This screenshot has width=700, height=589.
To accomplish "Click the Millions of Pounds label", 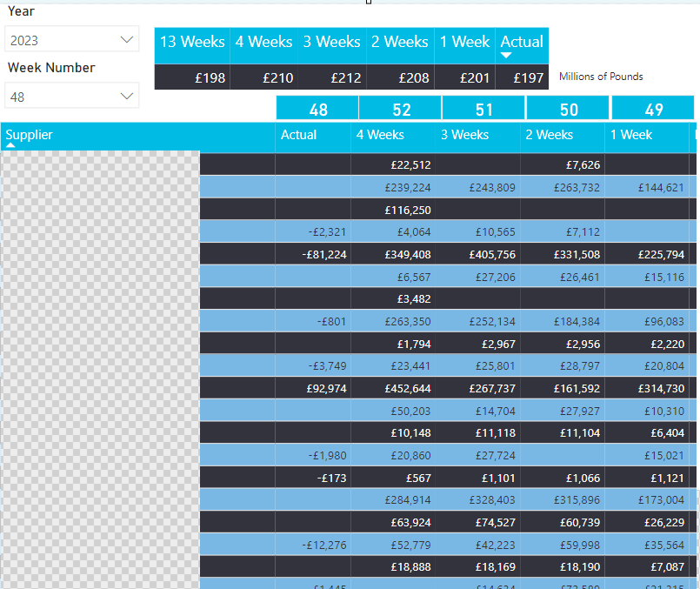I will click(601, 77).
